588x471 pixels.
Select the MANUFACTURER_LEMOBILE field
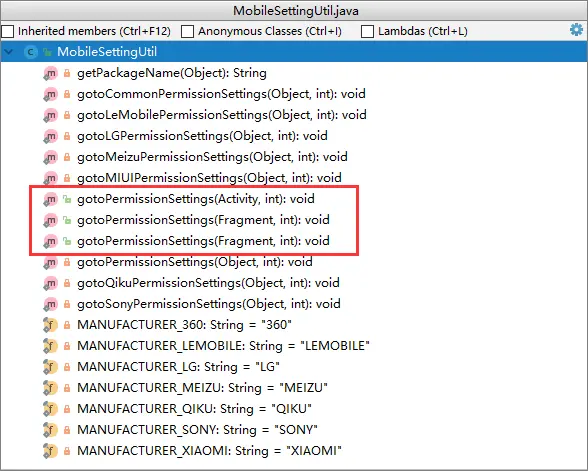coord(224,346)
